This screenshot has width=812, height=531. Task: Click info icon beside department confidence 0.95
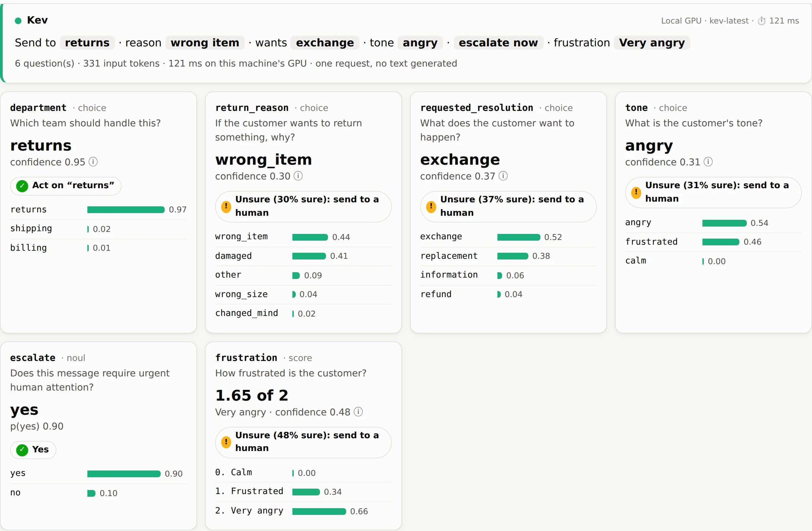click(93, 162)
